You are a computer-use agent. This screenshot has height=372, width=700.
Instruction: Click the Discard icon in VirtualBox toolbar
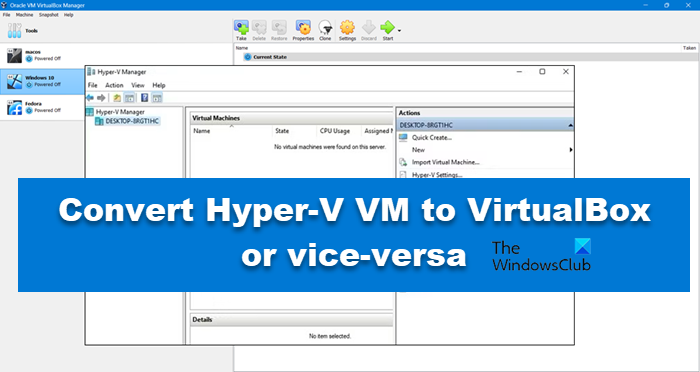pos(369,30)
